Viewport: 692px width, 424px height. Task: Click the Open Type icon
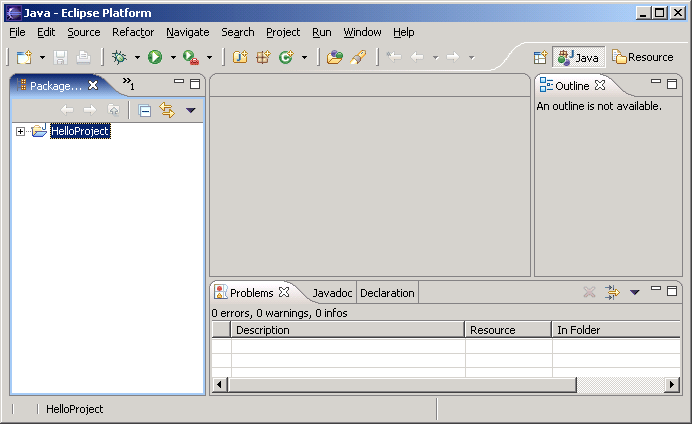pyautogui.click(x=335, y=57)
